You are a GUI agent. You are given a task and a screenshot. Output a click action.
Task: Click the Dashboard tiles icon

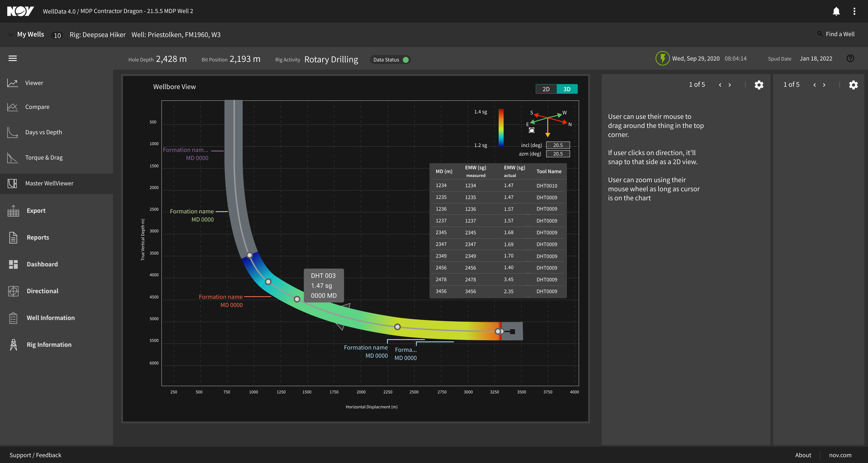pos(13,264)
